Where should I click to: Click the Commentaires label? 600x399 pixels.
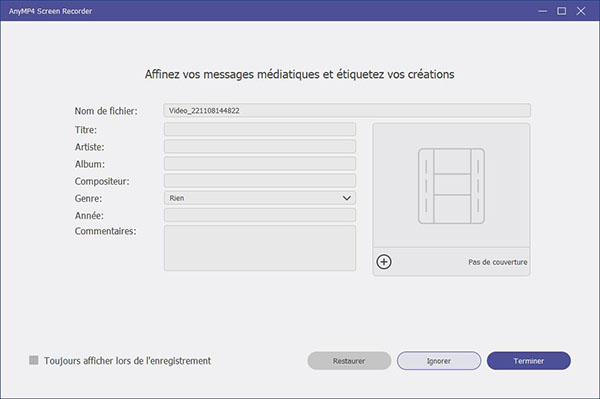tap(105, 231)
